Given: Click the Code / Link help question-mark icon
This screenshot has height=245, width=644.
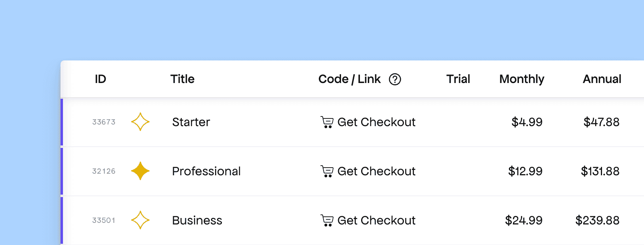Looking at the screenshot, I should point(395,79).
